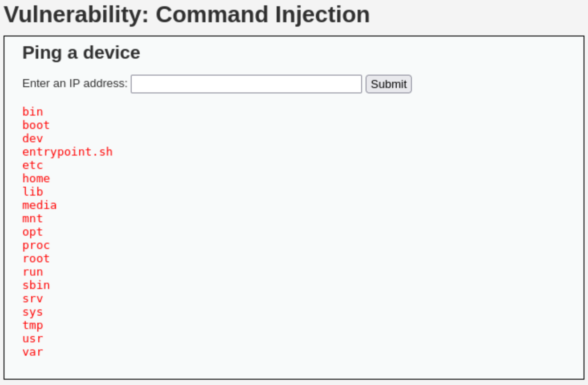Click the 'boot' directory entry
This screenshot has width=588, height=385.
tap(36, 125)
